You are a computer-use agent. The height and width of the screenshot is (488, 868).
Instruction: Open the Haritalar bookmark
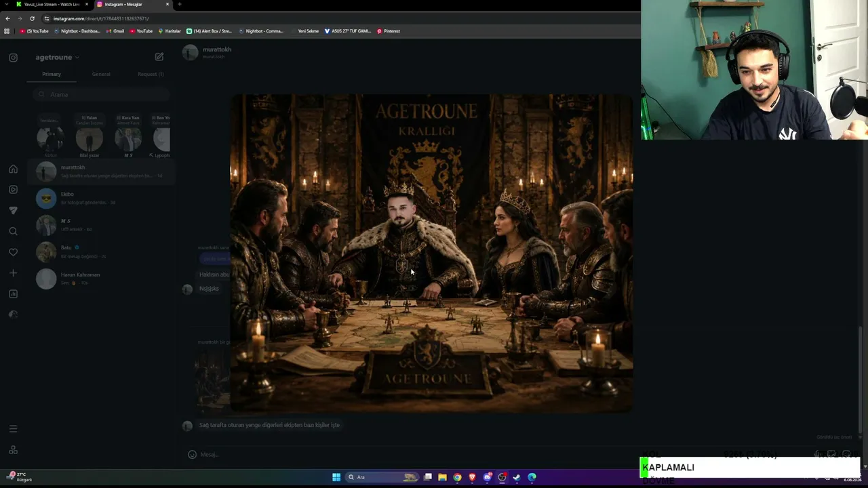[170, 31]
